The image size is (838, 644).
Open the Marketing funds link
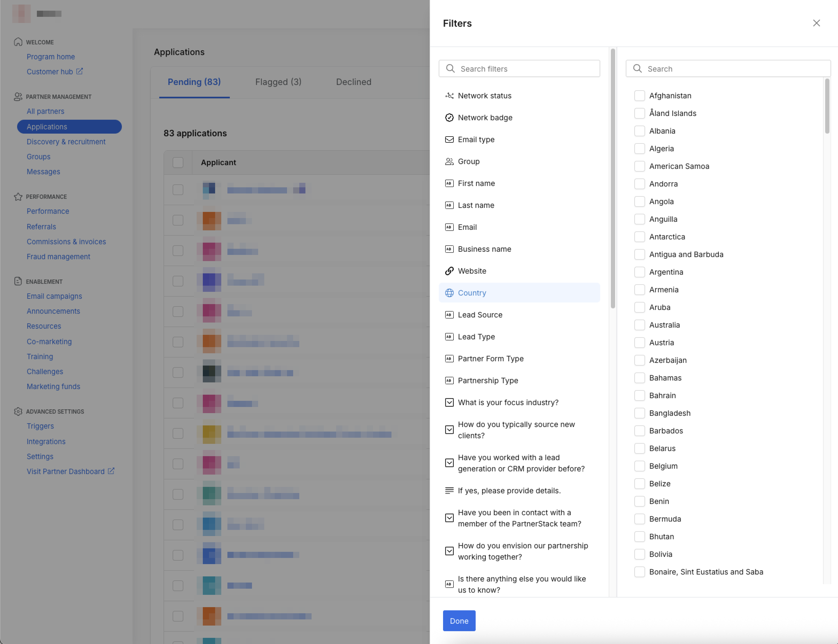point(53,386)
